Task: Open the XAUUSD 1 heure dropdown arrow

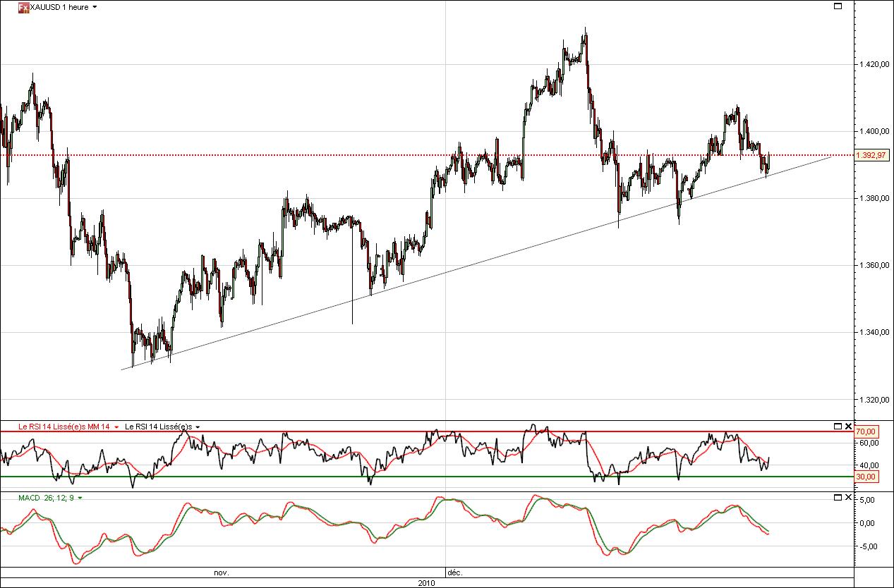Action: point(95,7)
